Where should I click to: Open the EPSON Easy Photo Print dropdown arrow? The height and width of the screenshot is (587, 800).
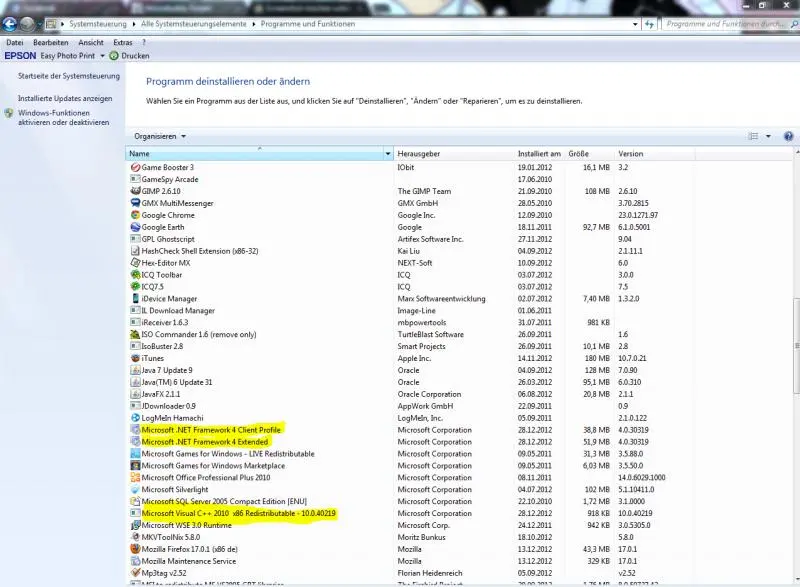(102, 56)
